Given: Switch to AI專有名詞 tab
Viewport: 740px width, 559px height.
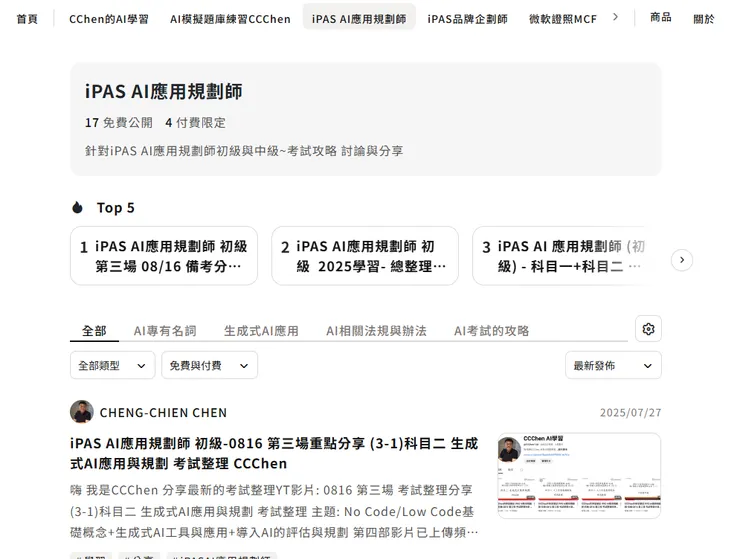Looking at the screenshot, I should tap(165, 330).
